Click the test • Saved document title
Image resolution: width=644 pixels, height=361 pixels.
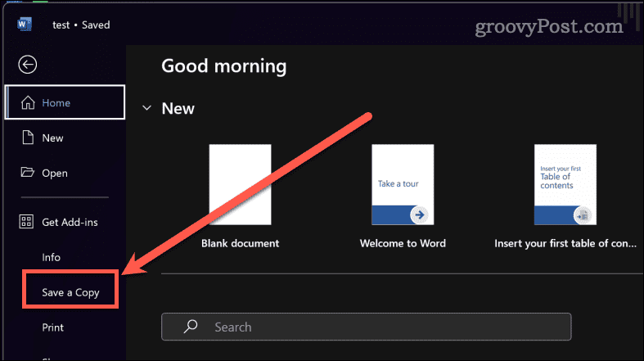pos(81,25)
